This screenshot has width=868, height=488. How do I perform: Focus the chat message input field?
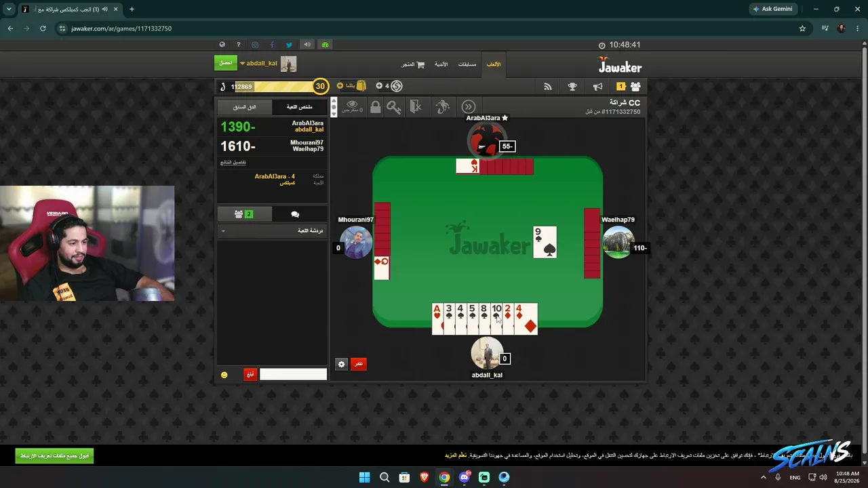[x=293, y=374]
